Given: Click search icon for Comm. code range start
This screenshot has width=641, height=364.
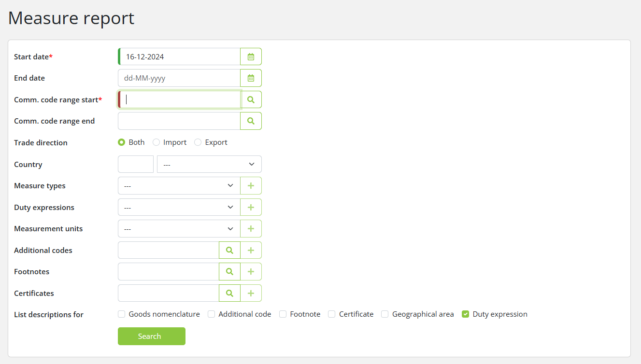Looking at the screenshot, I should pyautogui.click(x=251, y=99).
